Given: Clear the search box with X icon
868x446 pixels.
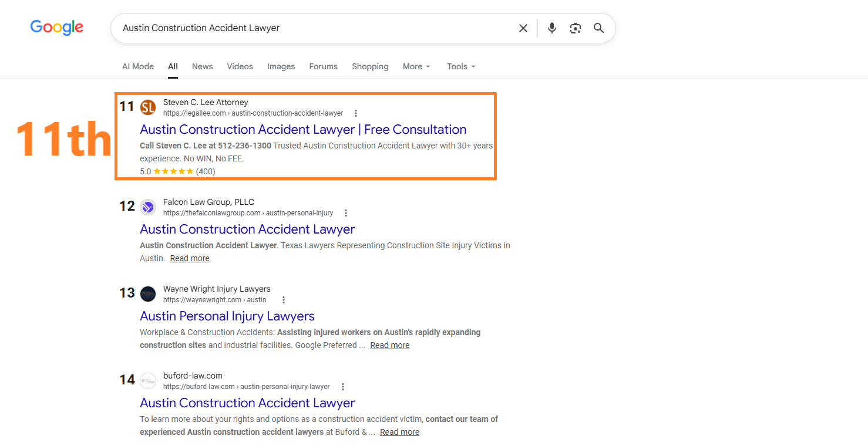Looking at the screenshot, I should 523,28.
